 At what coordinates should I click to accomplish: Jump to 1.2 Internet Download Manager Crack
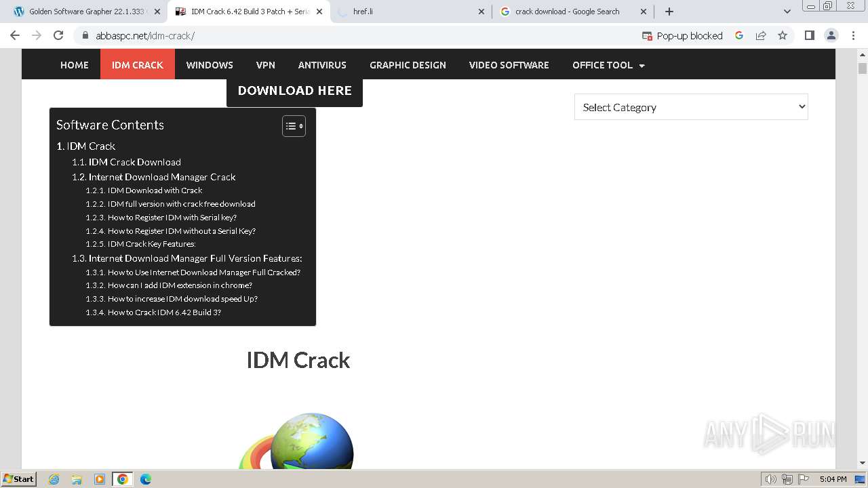154,177
